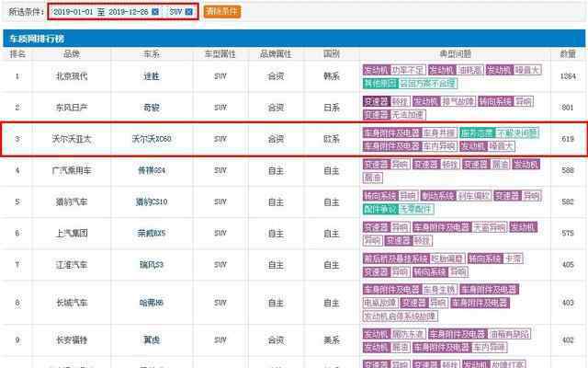Click the 无法加速 issue tag for 奇骏
This screenshot has height=368, width=588.
click(408, 115)
